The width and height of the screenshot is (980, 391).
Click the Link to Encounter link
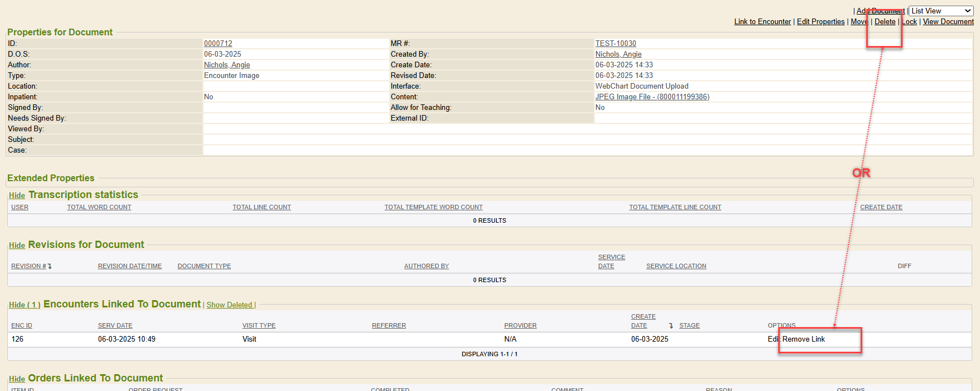pos(762,22)
